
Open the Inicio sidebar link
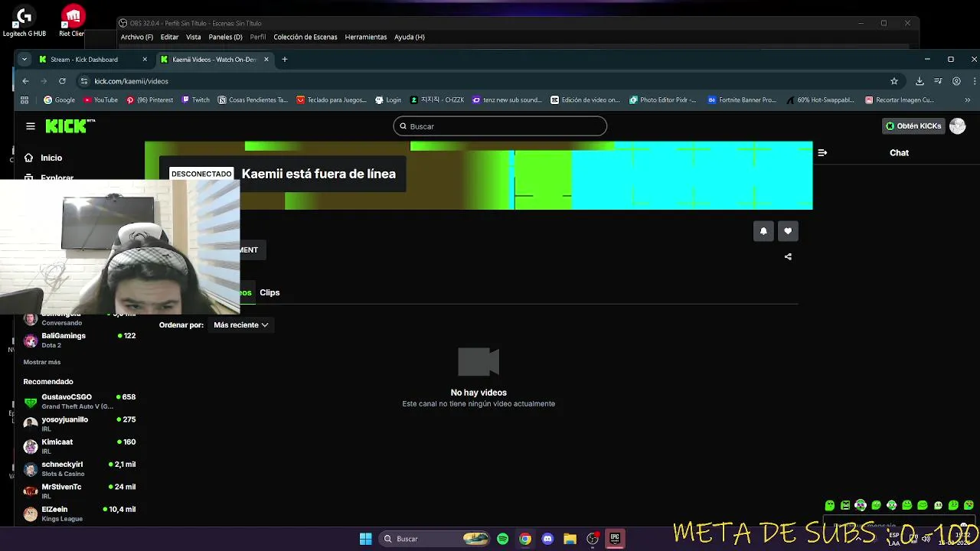tap(51, 158)
